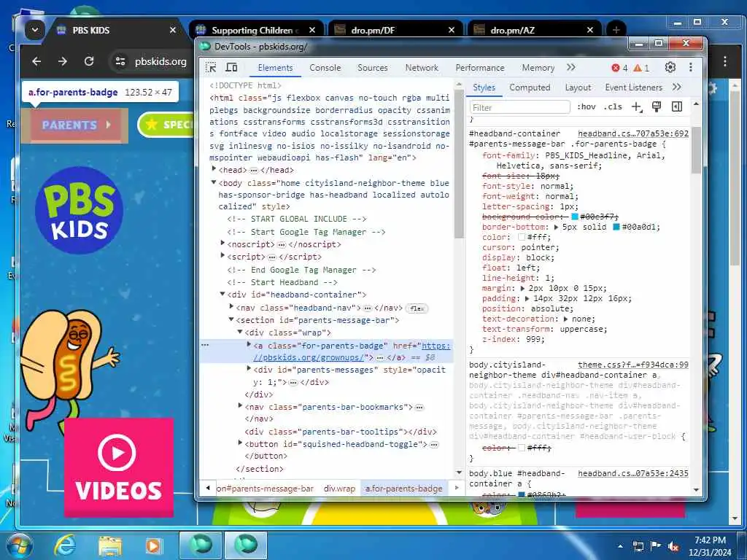Collapse the div headband-container node
Image resolution: width=747 pixels, height=560 pixels.
tap(222, 294)
